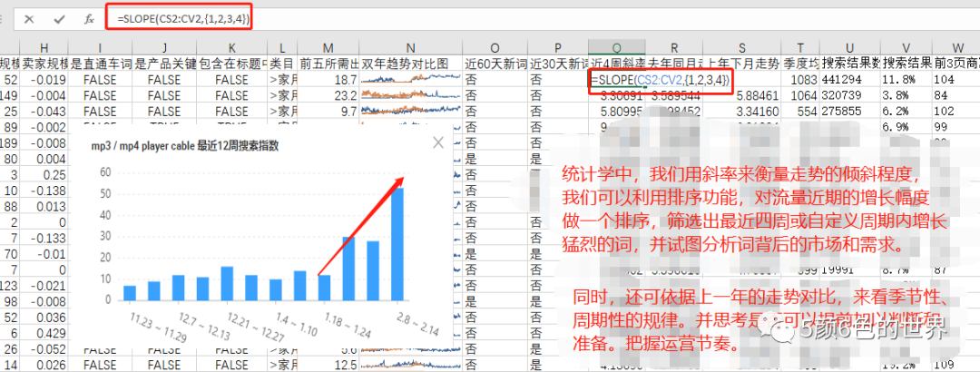Open the trend sparkline in the 18.7 row
This screenshot has width=980, height=372.
click(410, 80)
